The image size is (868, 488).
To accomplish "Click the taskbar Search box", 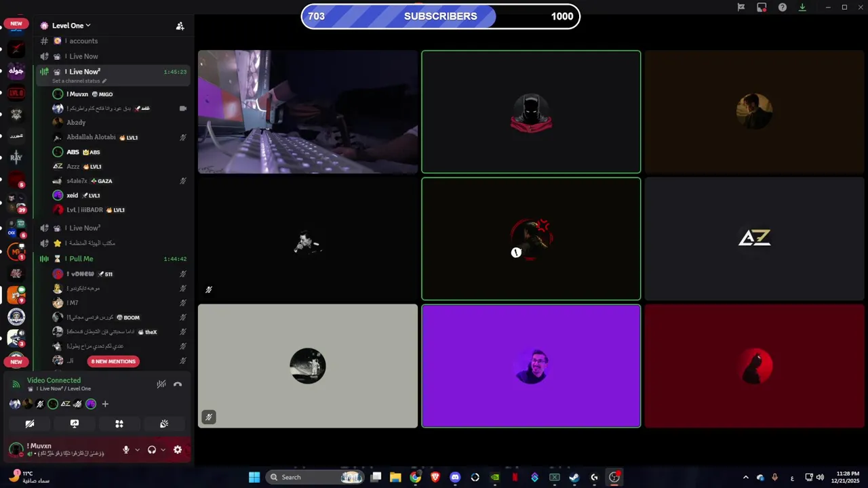I will [x=315, y=477].
